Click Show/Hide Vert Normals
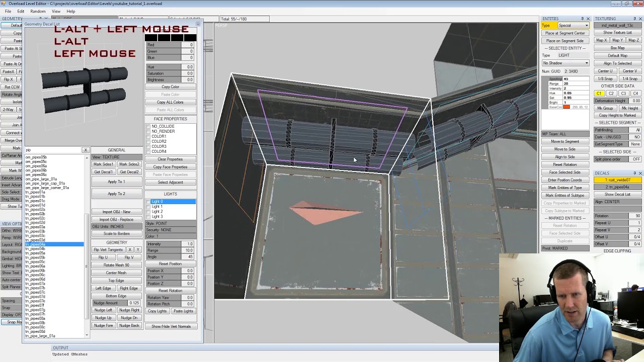The height and width of the screenshot is (362, 644). point(171,327)
